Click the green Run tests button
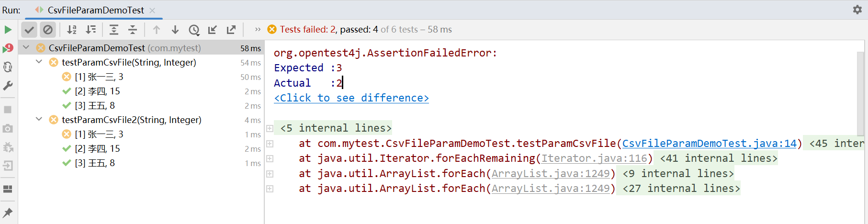 (8, 30)
